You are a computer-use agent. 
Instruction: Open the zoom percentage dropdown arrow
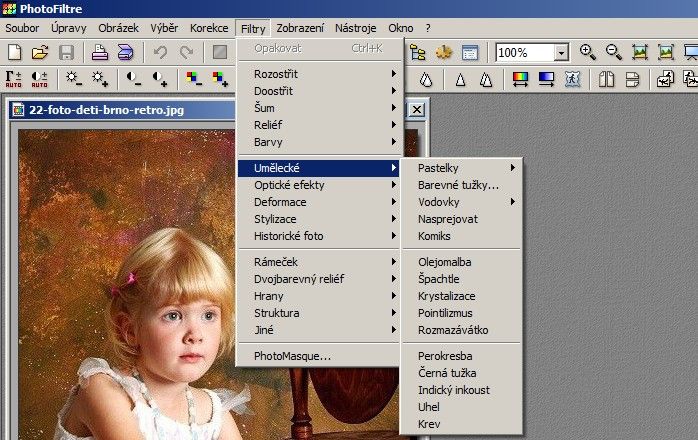561,53
